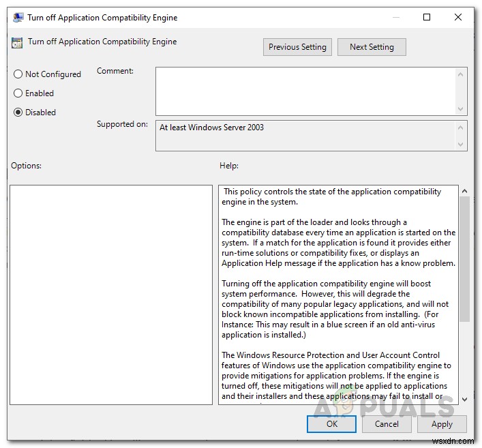482x448 pixels.
Task: Go to Previous Setting
Action: pos(297,47)
